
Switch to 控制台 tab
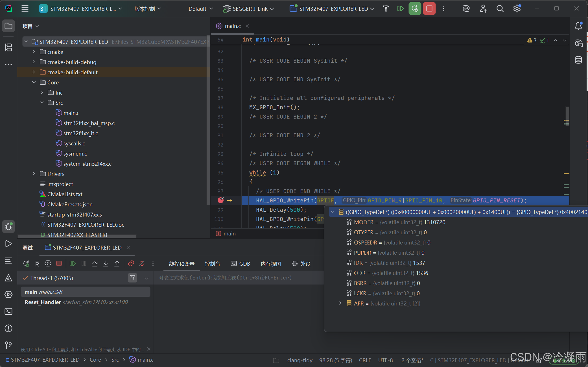click(212, 264)
